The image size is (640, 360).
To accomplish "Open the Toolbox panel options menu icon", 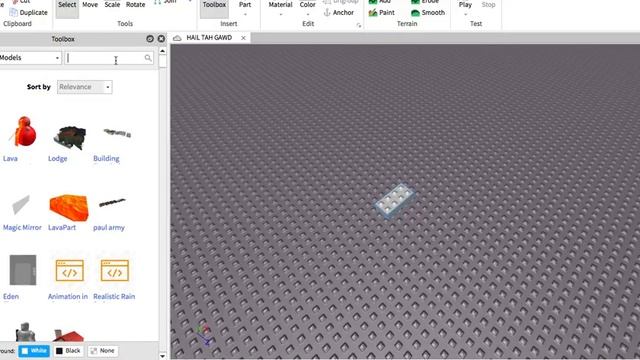I will (150, 39).
